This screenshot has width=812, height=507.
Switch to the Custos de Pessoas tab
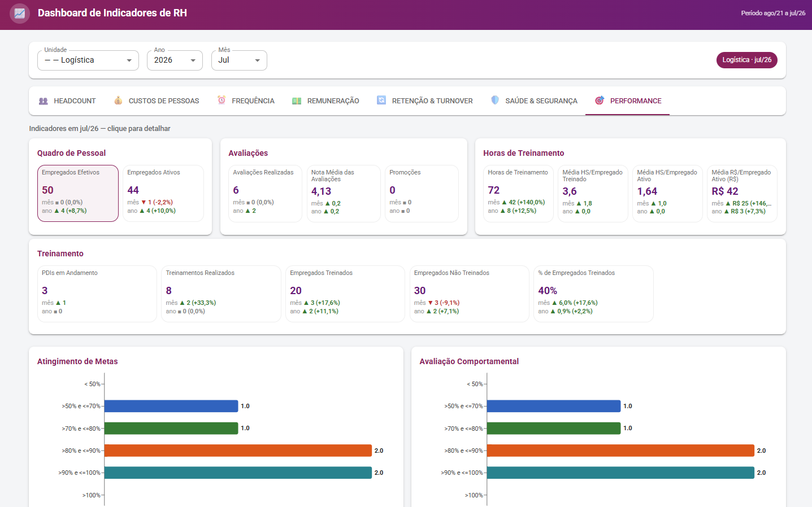[157, 101]
